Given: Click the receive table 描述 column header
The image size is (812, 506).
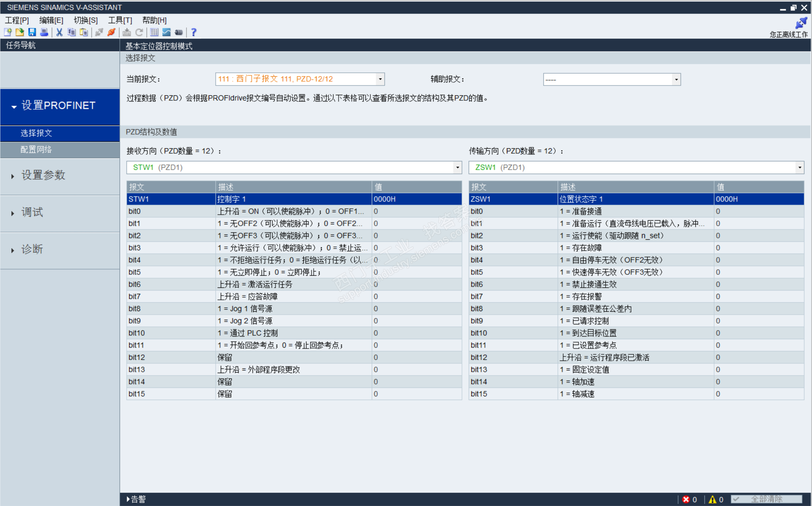Looking at the screenshot, I should (293, 187).
